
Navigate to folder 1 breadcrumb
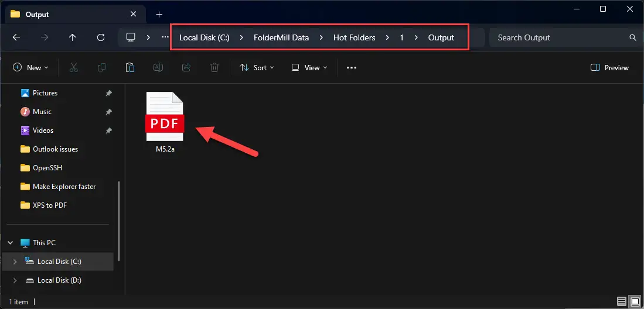(x=401, y=37)
